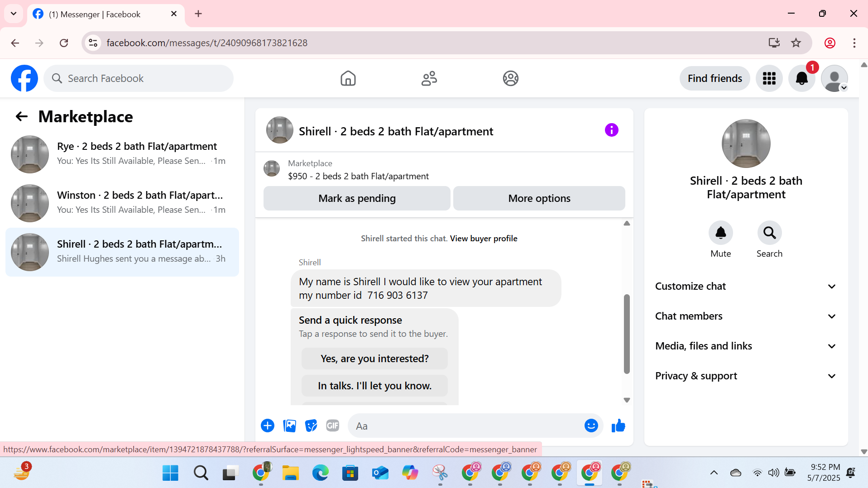Open the Windows Start menu

pos(170,473)
